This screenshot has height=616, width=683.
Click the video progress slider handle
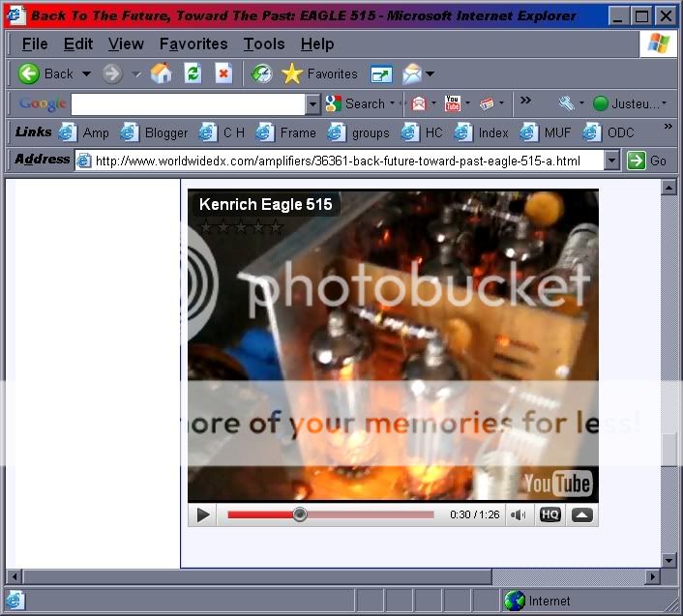tap(300, 514)
